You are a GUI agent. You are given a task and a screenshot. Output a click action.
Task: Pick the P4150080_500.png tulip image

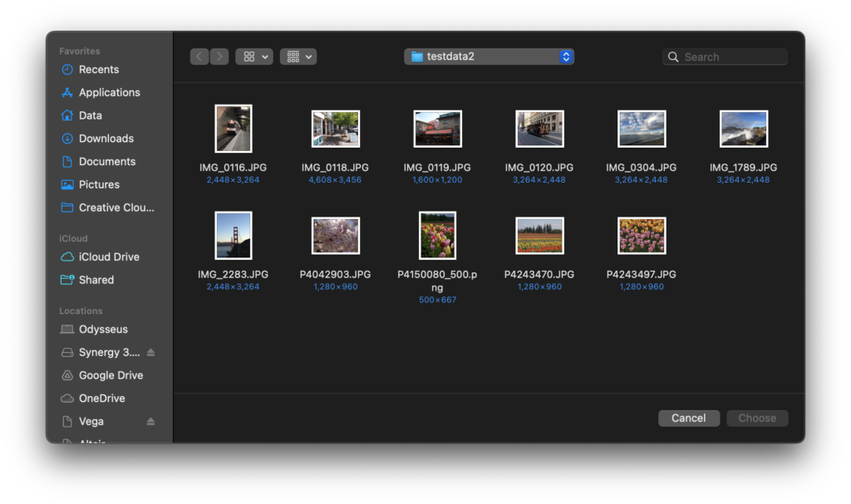437,236
